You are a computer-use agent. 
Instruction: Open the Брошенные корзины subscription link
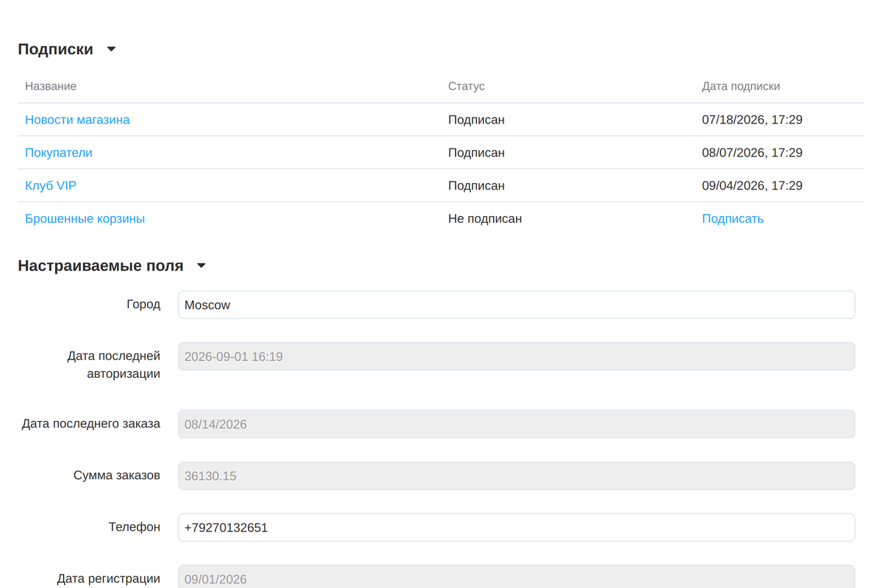[x=85, y=219]
